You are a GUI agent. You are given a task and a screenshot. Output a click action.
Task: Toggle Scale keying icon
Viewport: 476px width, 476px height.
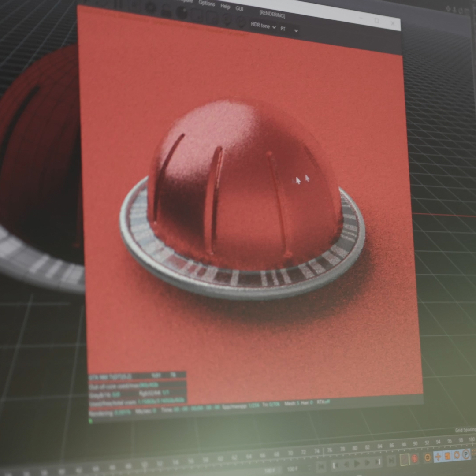(x=447, y=455)
